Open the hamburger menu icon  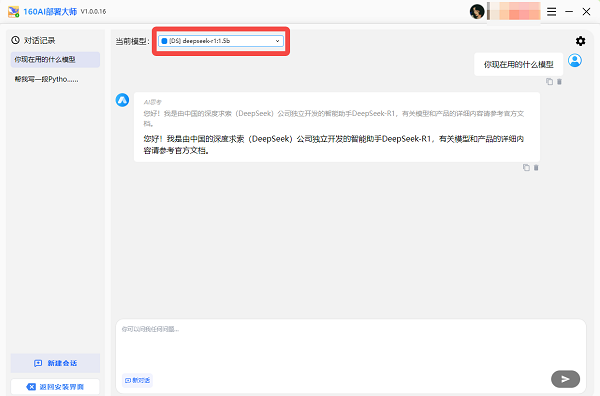point(551,12)
